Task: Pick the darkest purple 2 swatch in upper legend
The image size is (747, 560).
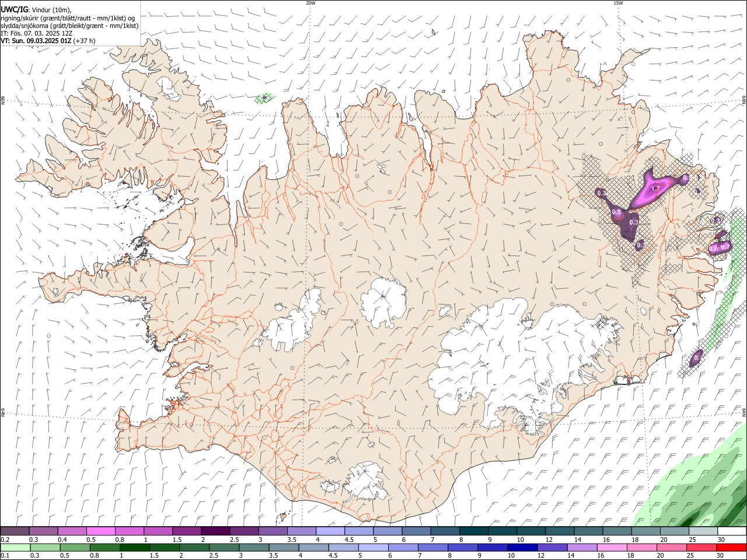Action: pyautogui.click(x=215, y=531)
